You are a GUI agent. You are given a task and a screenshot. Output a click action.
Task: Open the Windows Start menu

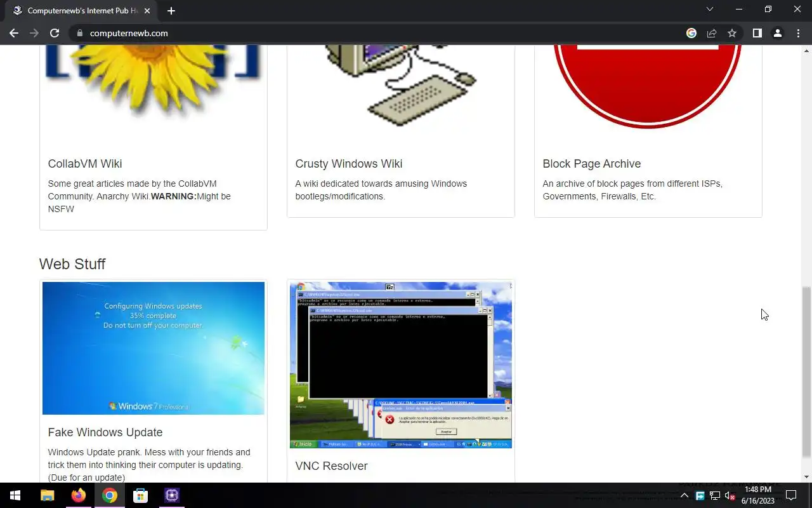point(15,495)
